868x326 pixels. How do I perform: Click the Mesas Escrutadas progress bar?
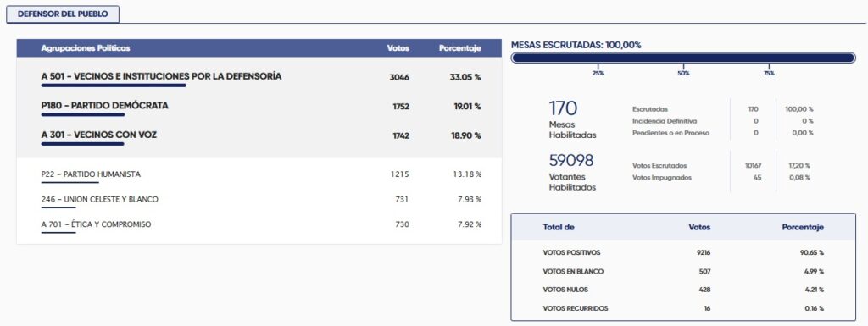coord(683,58)
